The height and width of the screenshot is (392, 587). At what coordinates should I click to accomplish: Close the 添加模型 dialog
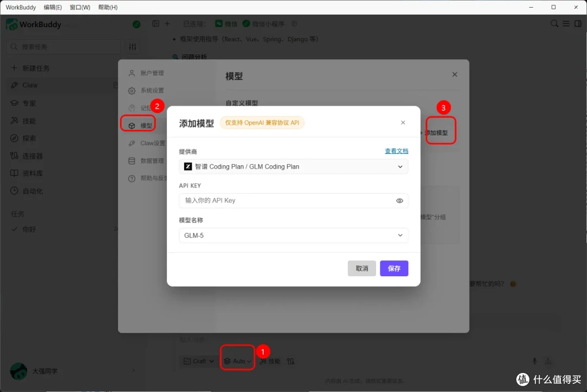point(403,123)
